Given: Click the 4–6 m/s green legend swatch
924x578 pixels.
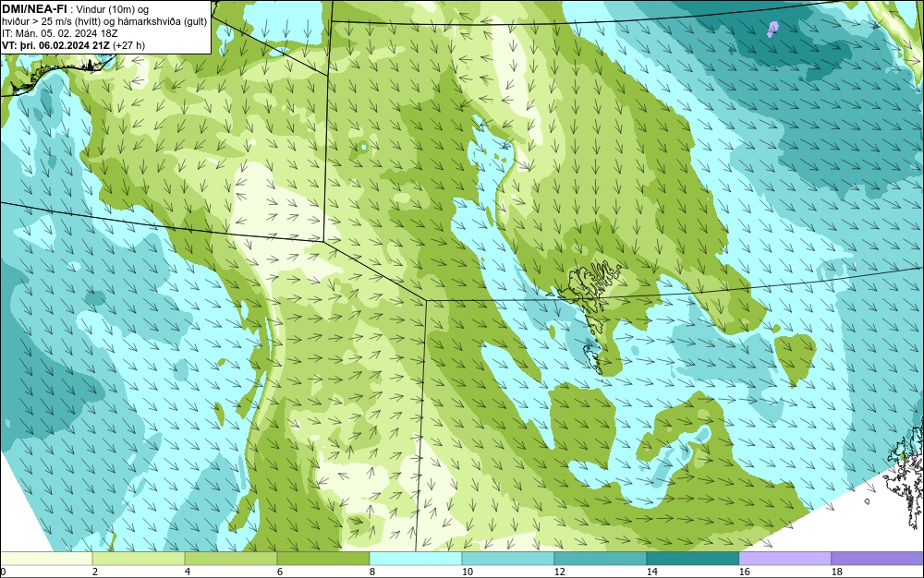Looking at the screenshot, I should [x=231, y=559].
